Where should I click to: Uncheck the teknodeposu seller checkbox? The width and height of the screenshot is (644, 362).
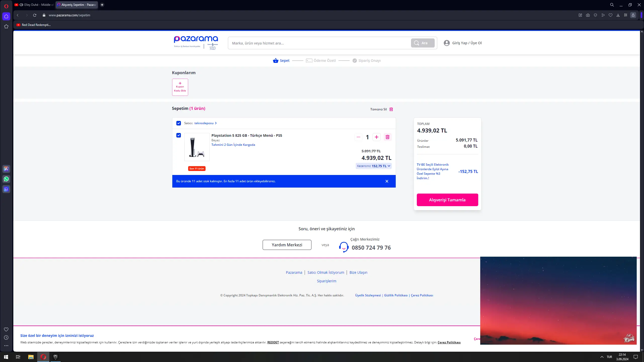(179, 123)
